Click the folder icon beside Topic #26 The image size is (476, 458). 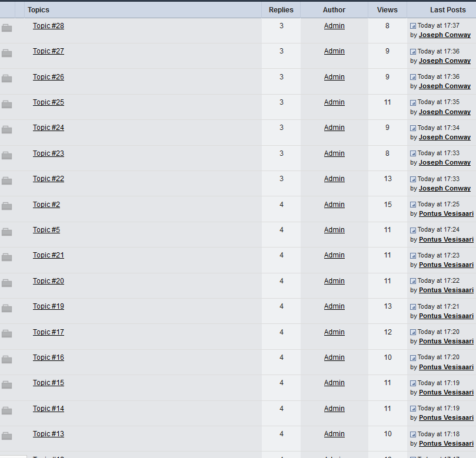click(x=6, y=79)
